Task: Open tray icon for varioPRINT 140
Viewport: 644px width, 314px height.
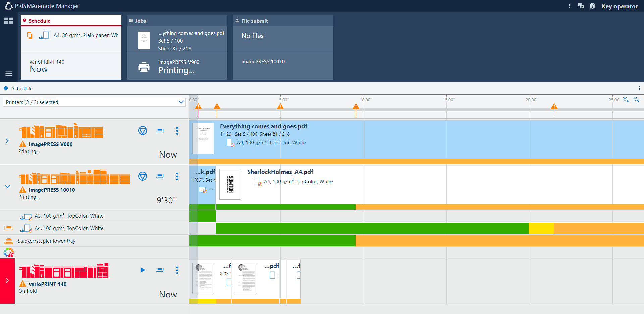Action: pos(160,270)
